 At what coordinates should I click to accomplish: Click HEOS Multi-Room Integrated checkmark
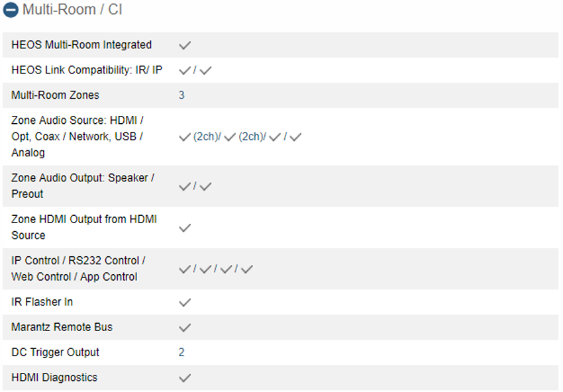(x=185, y=45)
